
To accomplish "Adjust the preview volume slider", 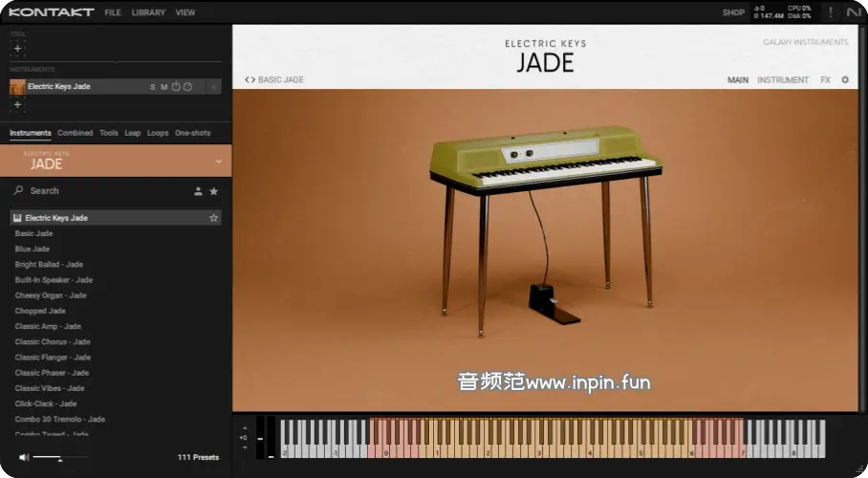I will 60,458.
